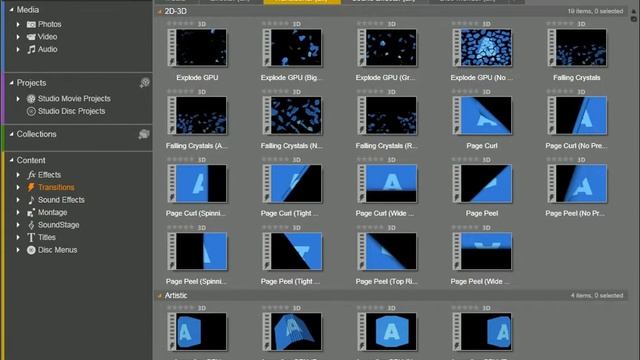Select the Page Peel (Wide ... thumbnail

pos(482,251)
